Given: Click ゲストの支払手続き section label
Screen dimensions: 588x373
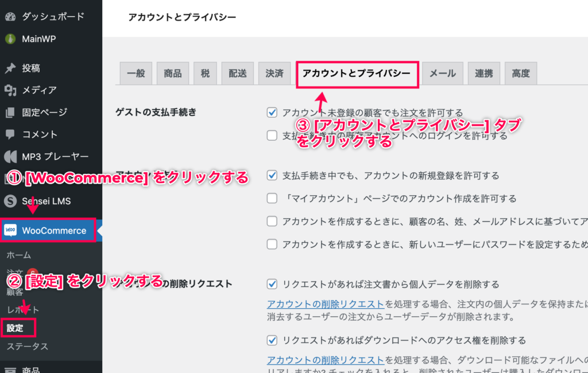Looking at the screenshot, I should [x=156, y=112].
